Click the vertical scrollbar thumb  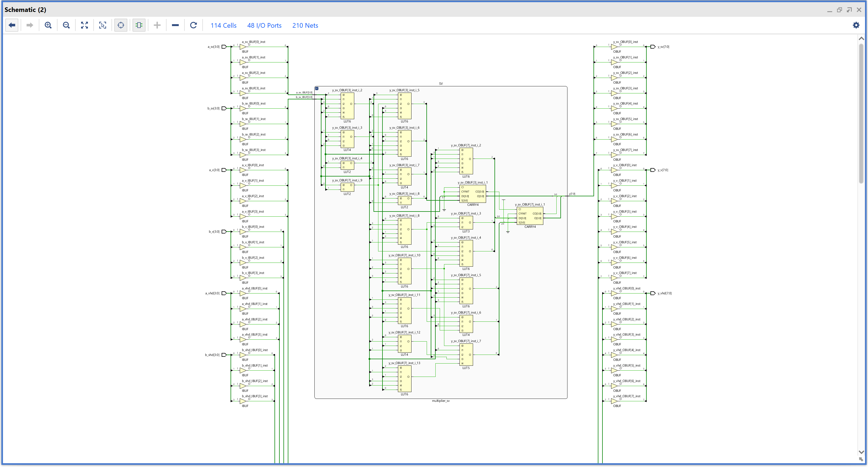[861, 113]
